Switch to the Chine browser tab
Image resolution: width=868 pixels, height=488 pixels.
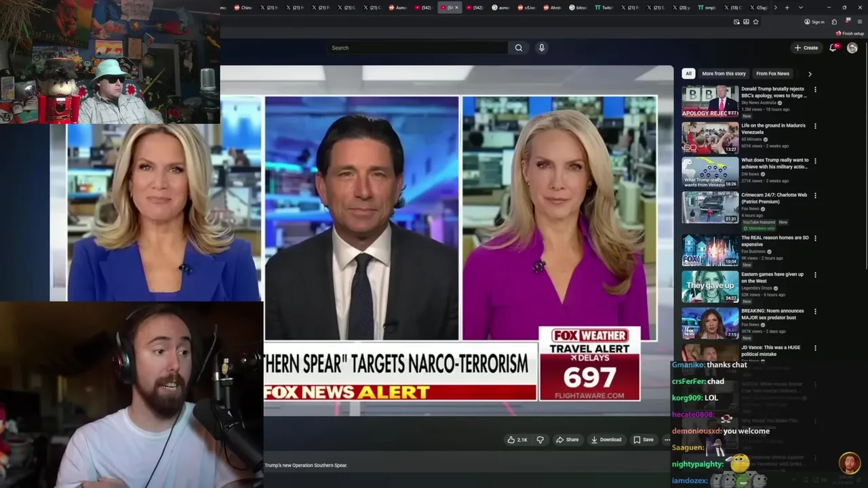click(x=243, y=7)
